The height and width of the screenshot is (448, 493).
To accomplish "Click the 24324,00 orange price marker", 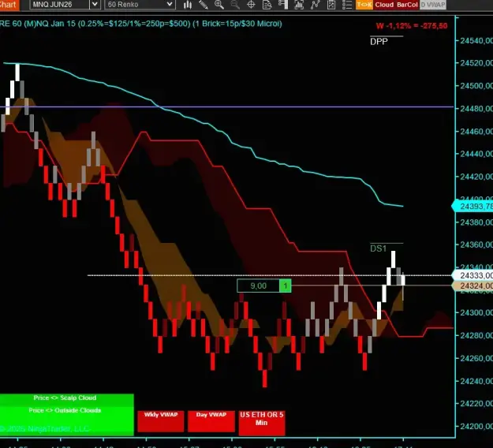I will [472, 286].
